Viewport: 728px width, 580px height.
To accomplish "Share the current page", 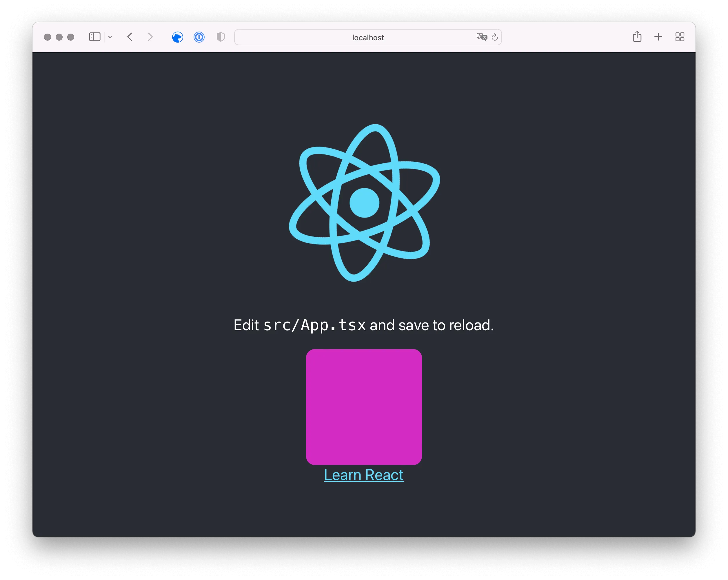I will point(637,37).
